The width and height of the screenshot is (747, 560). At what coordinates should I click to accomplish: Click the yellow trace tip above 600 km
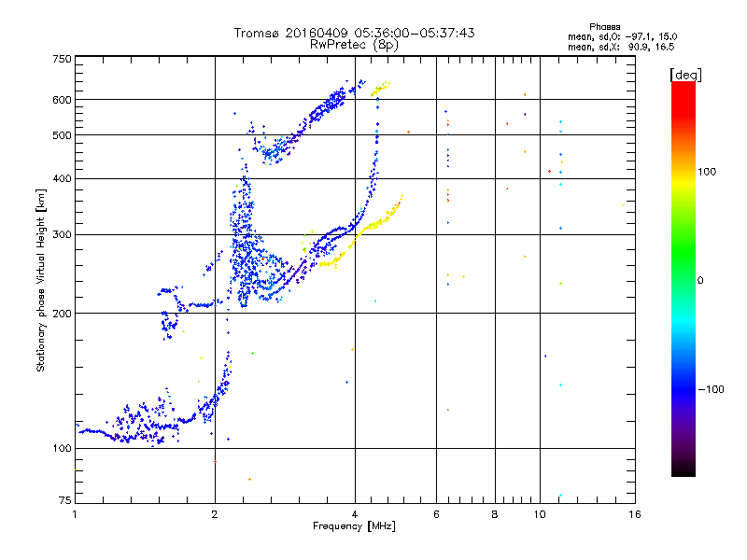pos(380,89)
